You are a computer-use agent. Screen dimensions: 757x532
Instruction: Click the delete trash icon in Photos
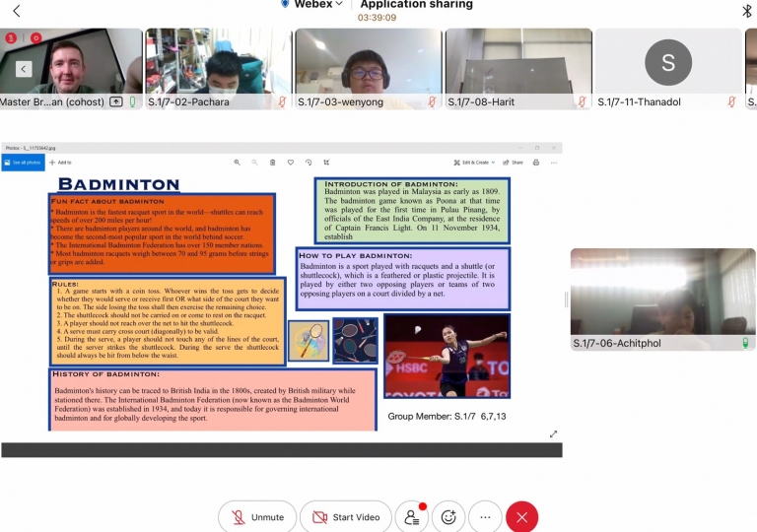coord(272,163)
